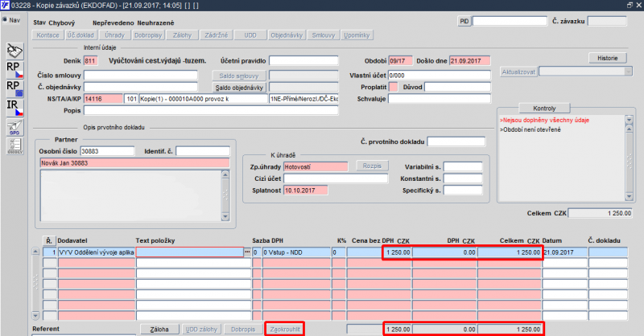Click the Saldo objednávky button
Screen dimensions: 644x336
coord(239,88)
